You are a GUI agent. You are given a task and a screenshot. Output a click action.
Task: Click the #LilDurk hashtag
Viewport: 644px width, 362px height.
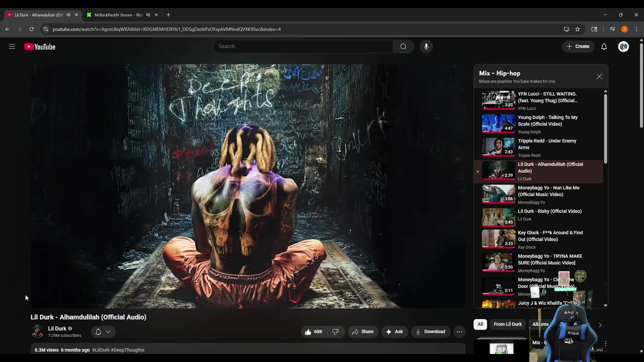click(101, 350)
